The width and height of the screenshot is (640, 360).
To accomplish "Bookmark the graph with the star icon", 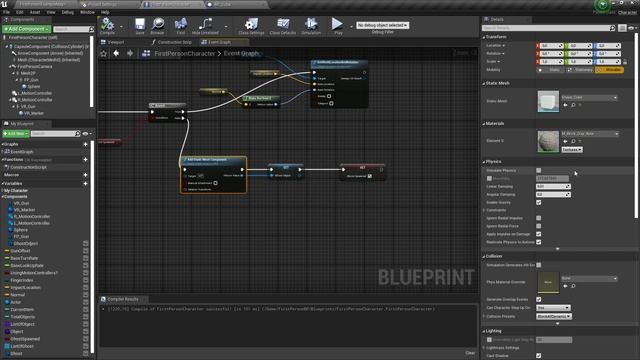I will click(x=104, y=53).
